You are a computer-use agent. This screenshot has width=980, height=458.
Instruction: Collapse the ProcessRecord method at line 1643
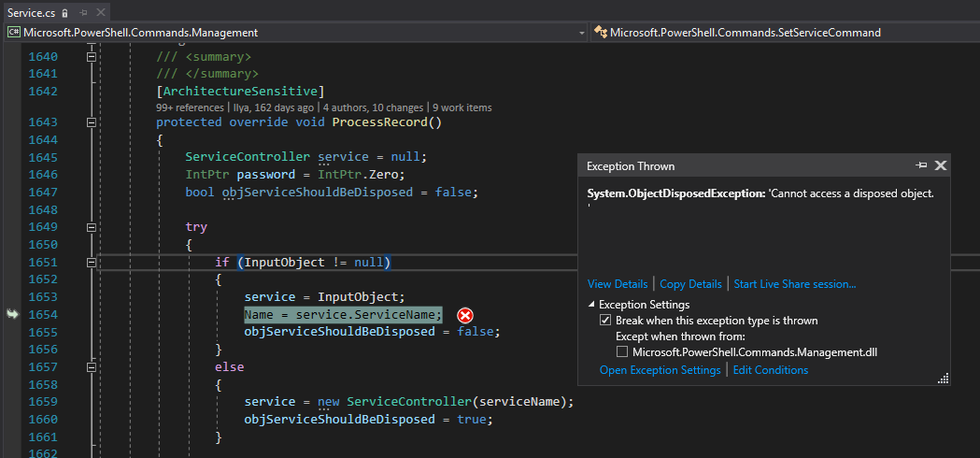(x=92, y=122)
